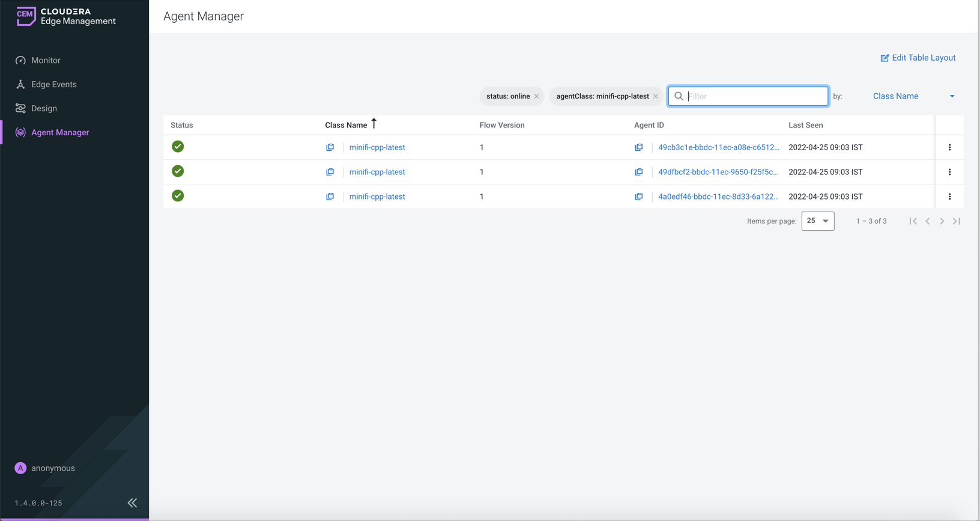Open Edge Events from the sidebar
This screenshot has height=521, width=980.
coord(53,84)
